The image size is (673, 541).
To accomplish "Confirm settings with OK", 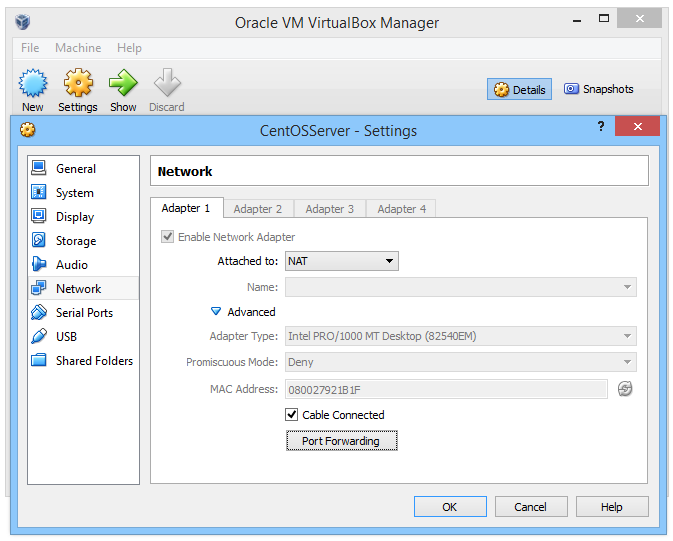I will (x=450, y=507).
